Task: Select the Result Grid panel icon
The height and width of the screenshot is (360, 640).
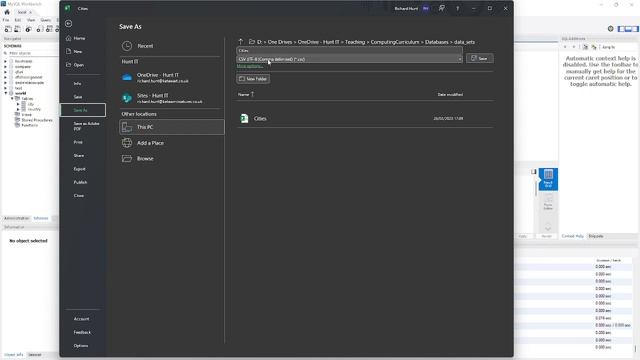Action: click(x=548, y=179)
